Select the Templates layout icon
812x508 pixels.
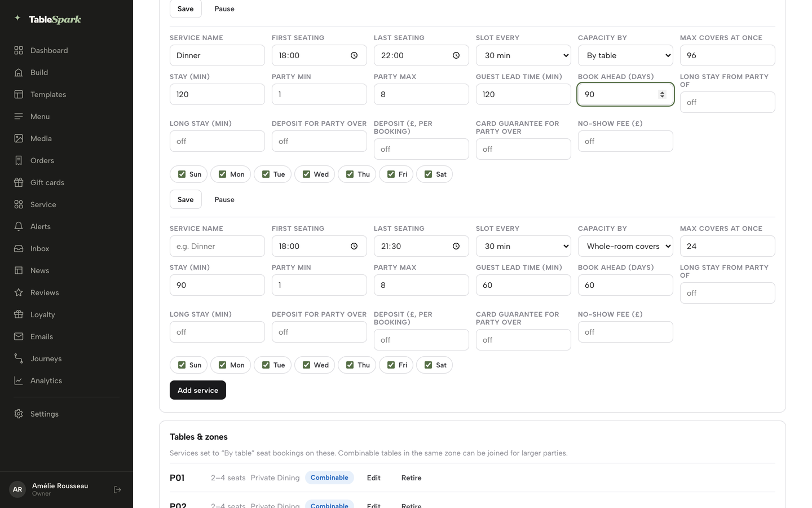pyautogui.click(x=19, y=94)
